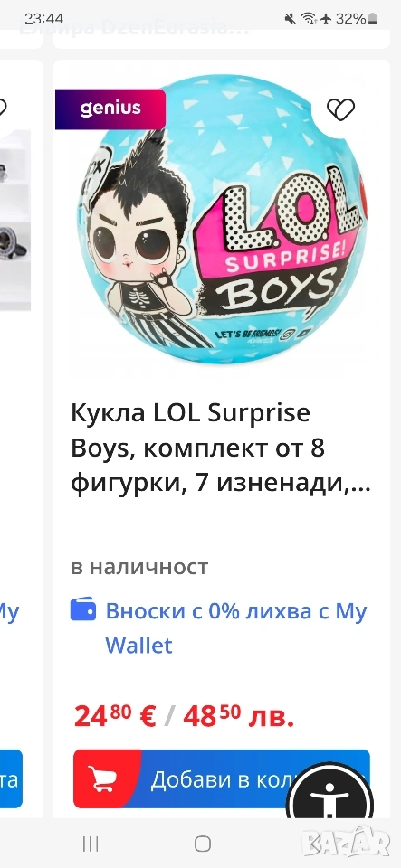Click the partially visible left product image
The height and width of the screenshot is (868, 401).
(15, 221)
